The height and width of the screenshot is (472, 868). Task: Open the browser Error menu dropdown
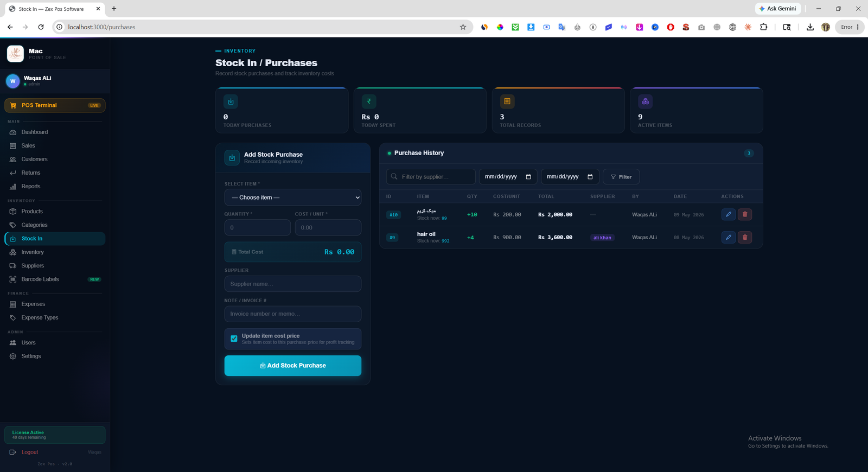point(850,27)
